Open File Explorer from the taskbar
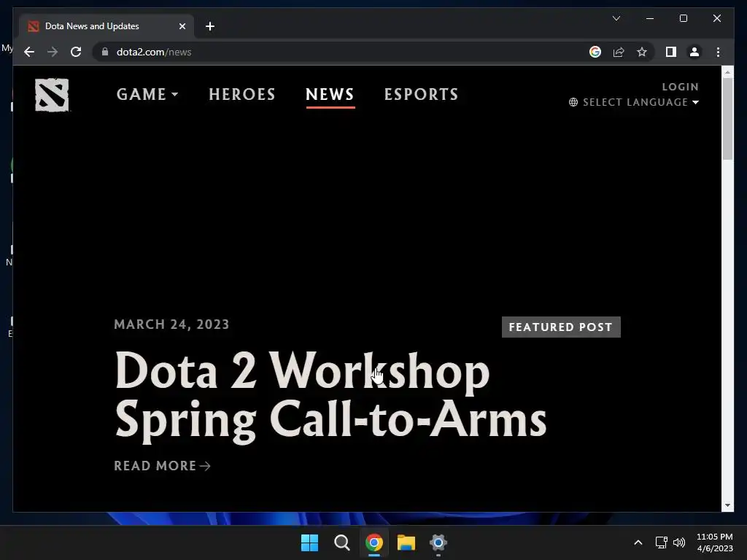 pos(406,542)
